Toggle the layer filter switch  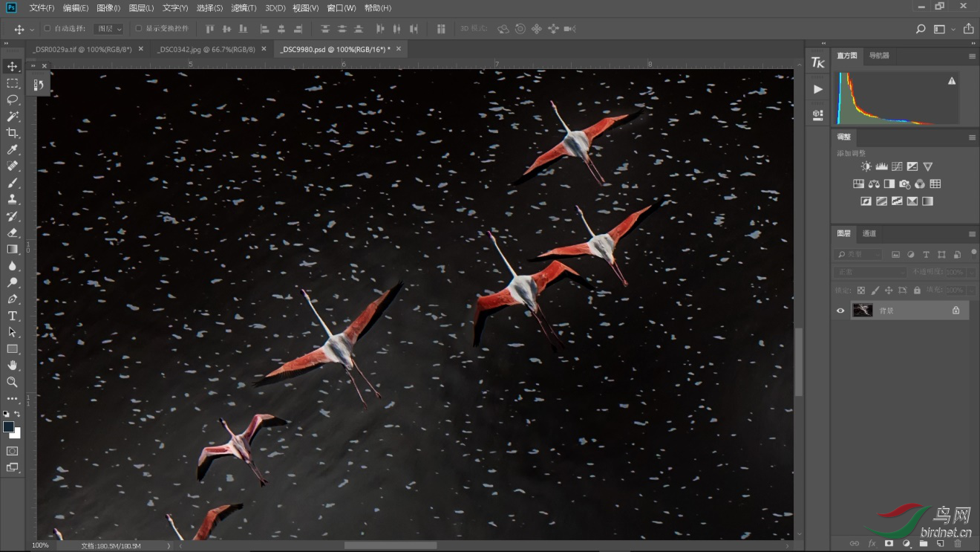click(x=973, y=253)
